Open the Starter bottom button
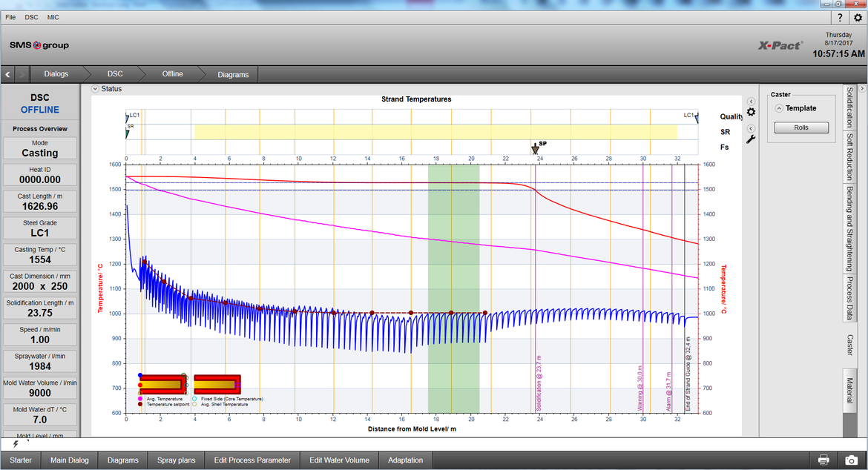 pyautogui.click(x=21, y=460)
